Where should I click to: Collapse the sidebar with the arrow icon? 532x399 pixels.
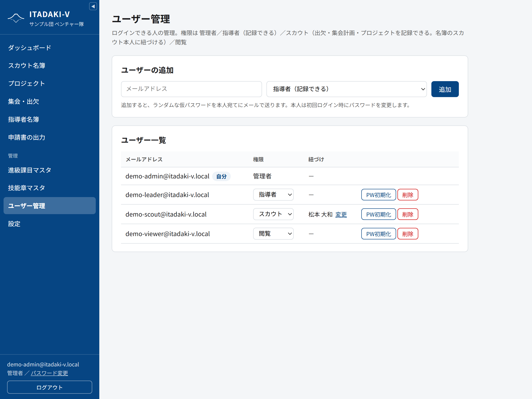[93, 6]
